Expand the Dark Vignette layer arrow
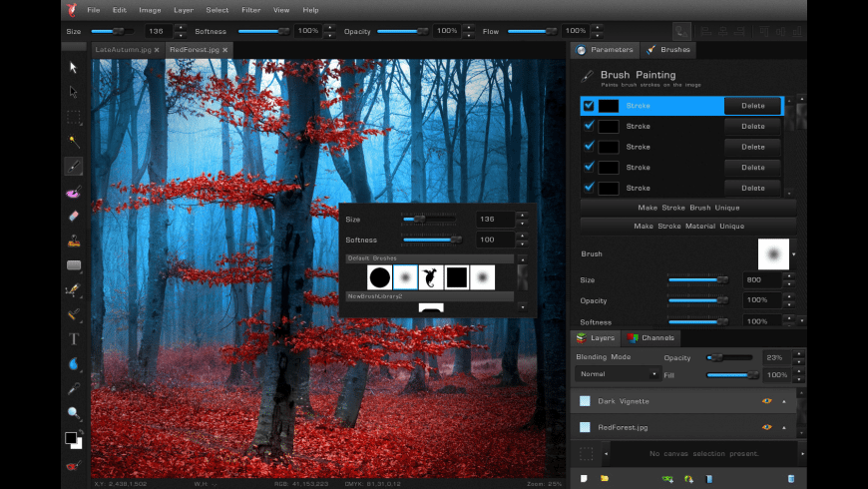 coord(784,401)
